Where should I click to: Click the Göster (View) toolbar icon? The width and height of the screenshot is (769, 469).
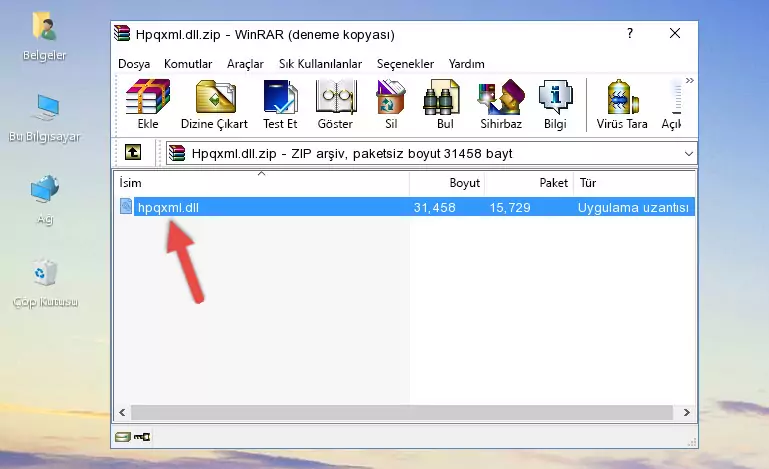(335, 104)
